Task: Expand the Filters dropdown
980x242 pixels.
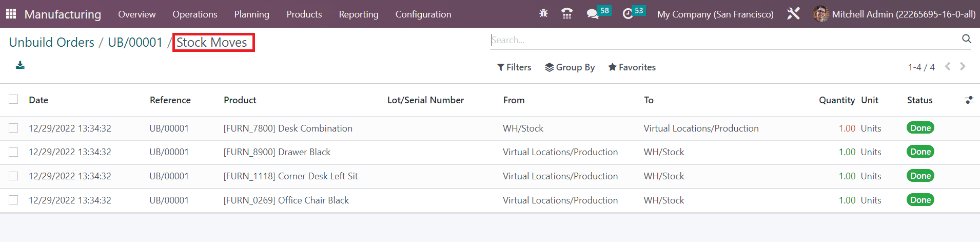Action: coord(514,67)
